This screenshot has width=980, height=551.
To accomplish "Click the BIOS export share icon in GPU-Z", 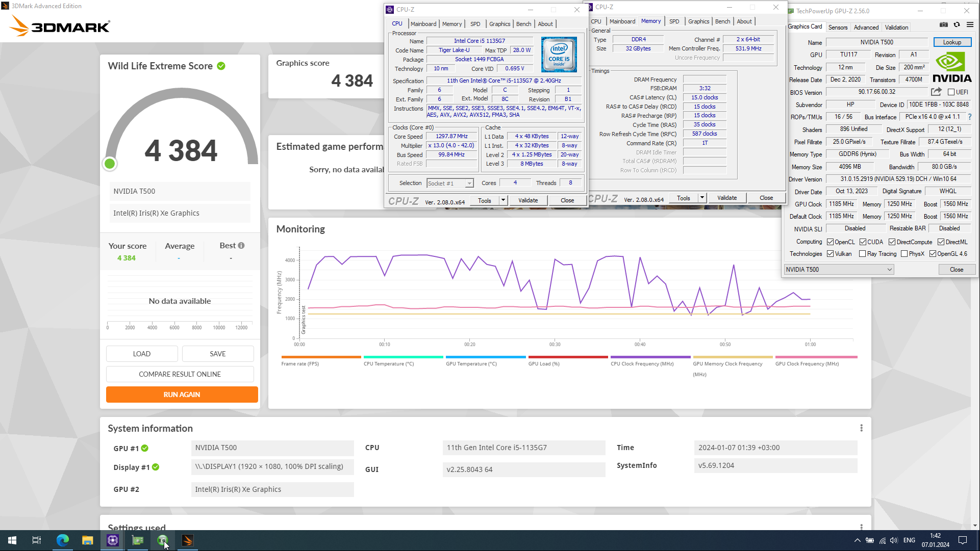I will tap(936, 92).
